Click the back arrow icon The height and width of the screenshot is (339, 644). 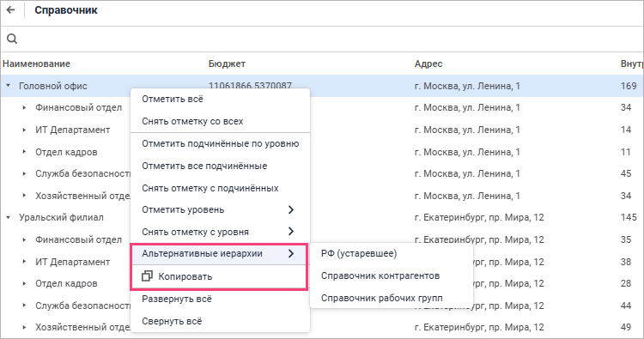[x=10, y=10]
